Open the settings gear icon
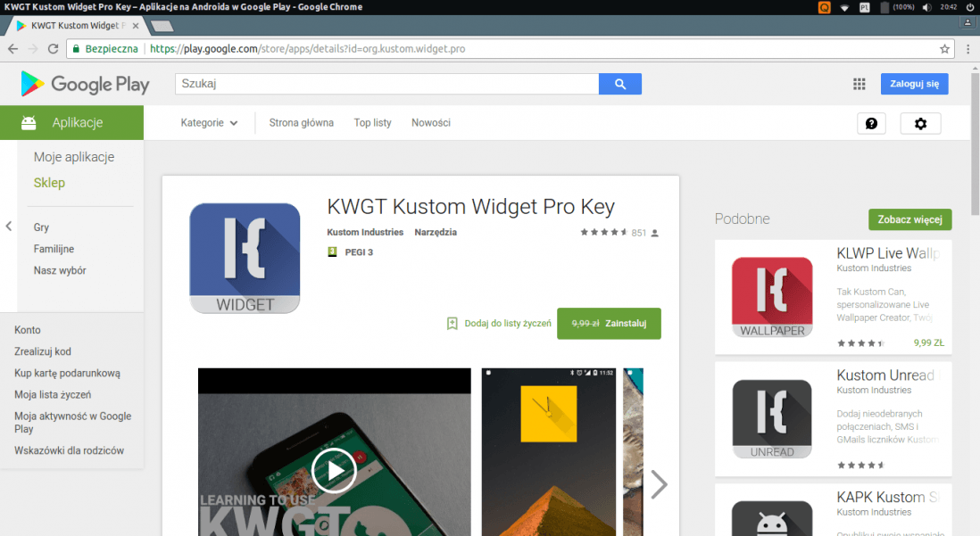This screenshot has width=980, height=536. point(920,124)
